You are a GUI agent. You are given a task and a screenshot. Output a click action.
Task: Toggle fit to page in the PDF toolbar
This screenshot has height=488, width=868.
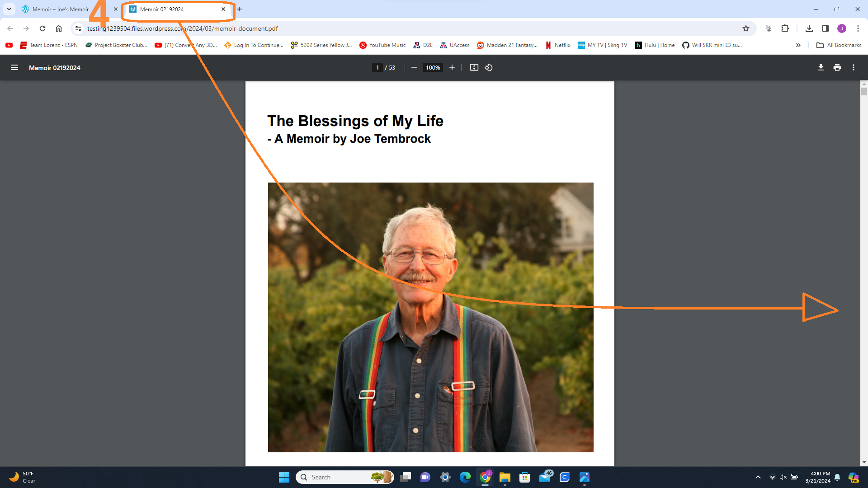coord(474,67)
